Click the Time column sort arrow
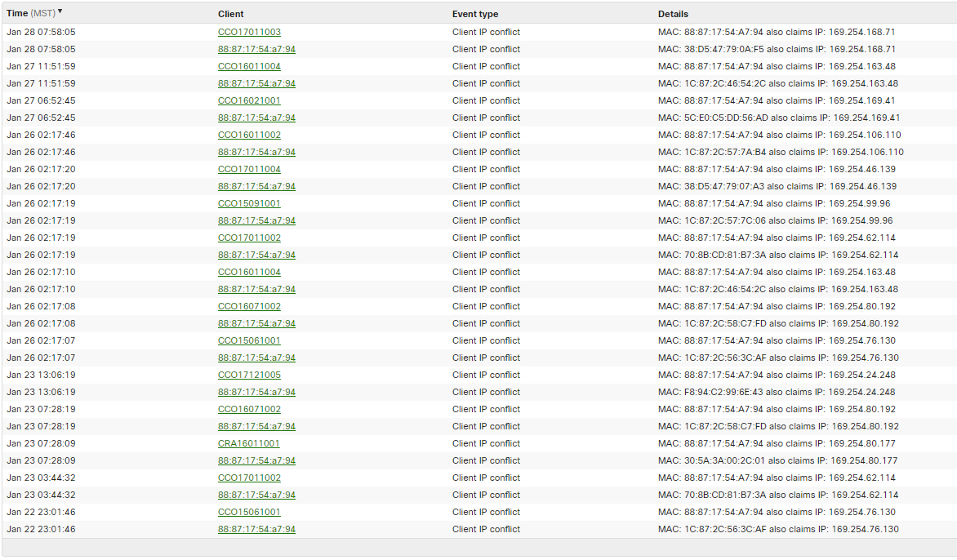957x560 pixels. click(x=60, y=11)
